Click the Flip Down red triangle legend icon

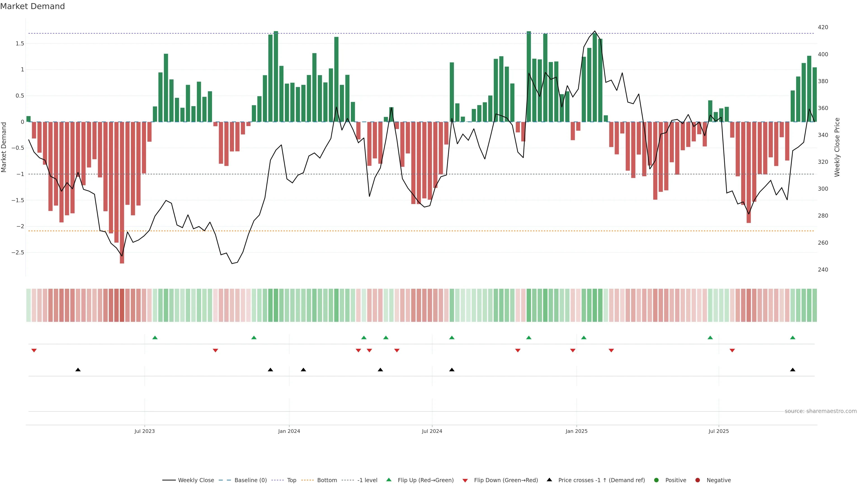pos(465,481)
